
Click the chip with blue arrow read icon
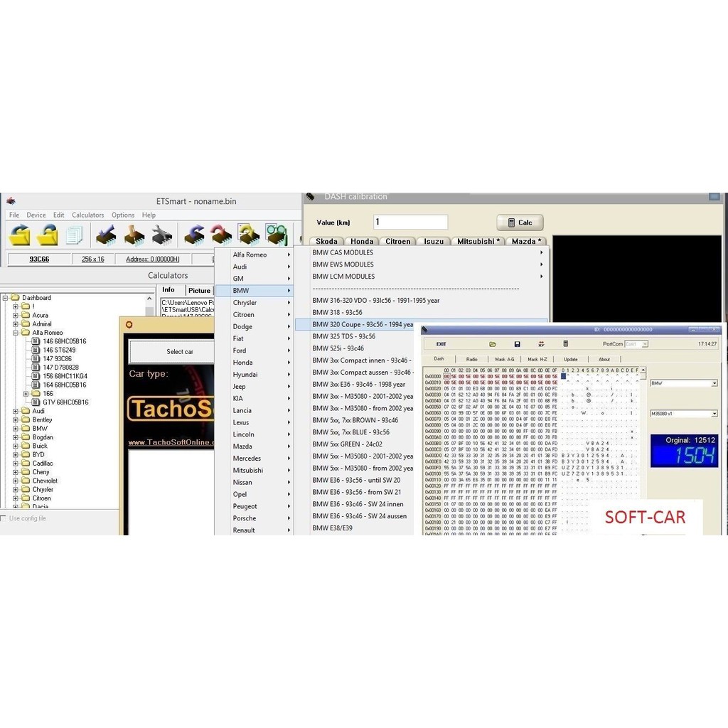coord(193,234)
